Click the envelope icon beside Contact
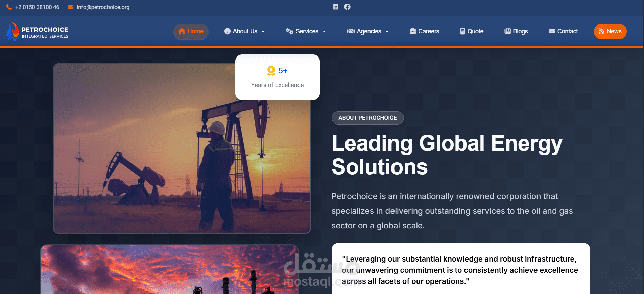The image size is (644, 294). [552, 31]
